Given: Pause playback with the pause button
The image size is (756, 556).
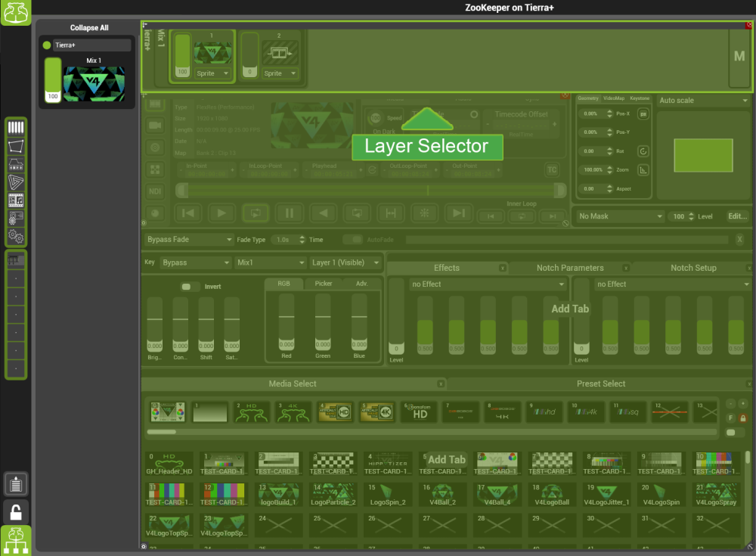Looking at the screenshot, I should pyautogui.click(x=290, y=213).
